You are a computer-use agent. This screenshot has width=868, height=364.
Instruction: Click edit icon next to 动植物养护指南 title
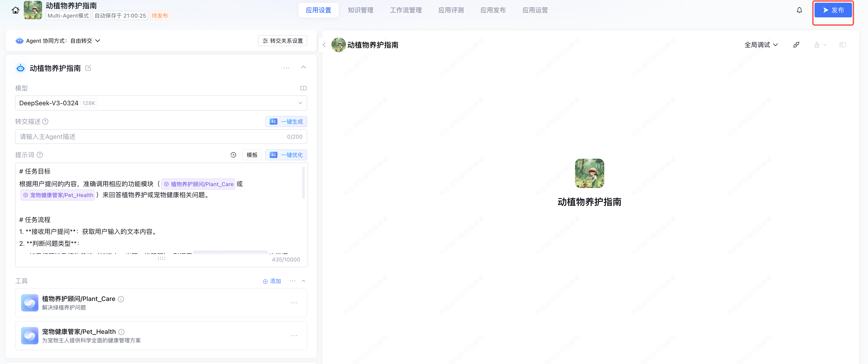tap(88, 68)
